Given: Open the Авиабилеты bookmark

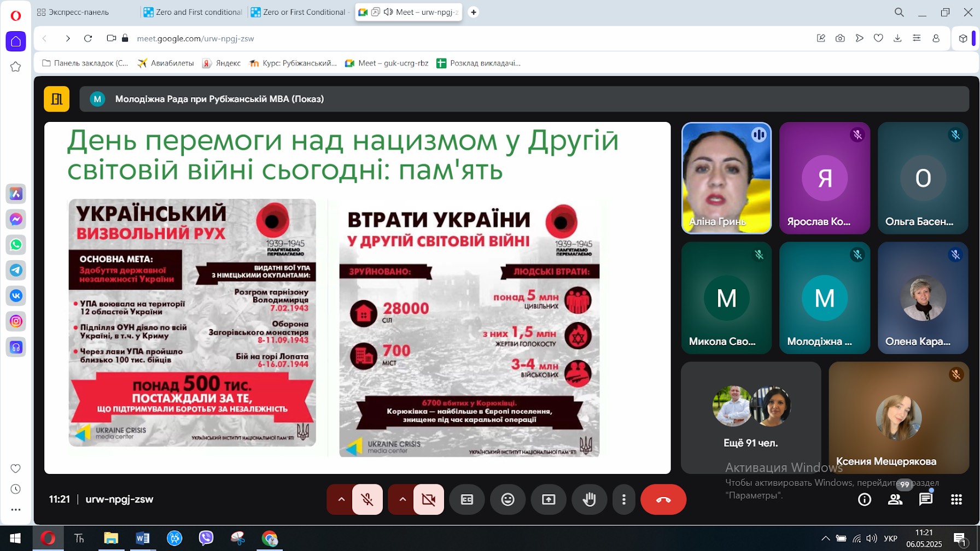Looking at the screenshot, I should click(x=166, y=63).
